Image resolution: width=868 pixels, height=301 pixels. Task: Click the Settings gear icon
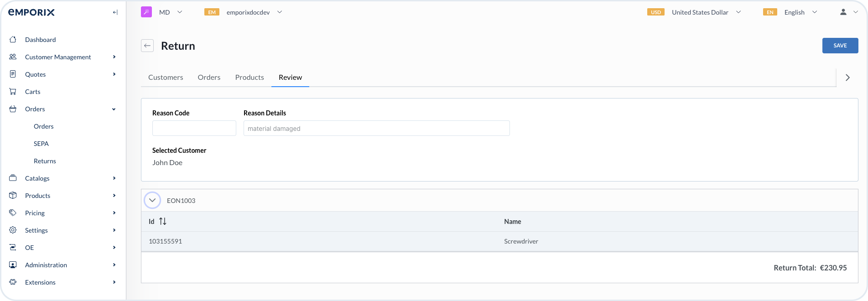coord(13,230)
